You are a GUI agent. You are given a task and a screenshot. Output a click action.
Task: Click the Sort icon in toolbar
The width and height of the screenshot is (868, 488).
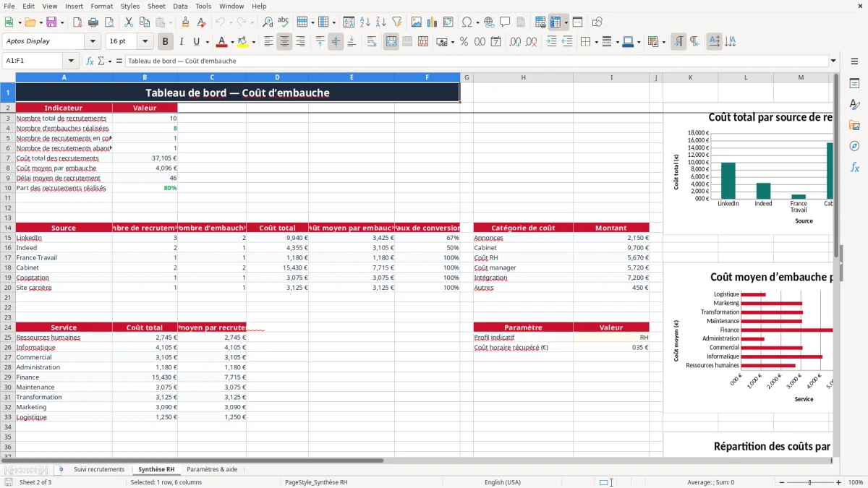349,22
